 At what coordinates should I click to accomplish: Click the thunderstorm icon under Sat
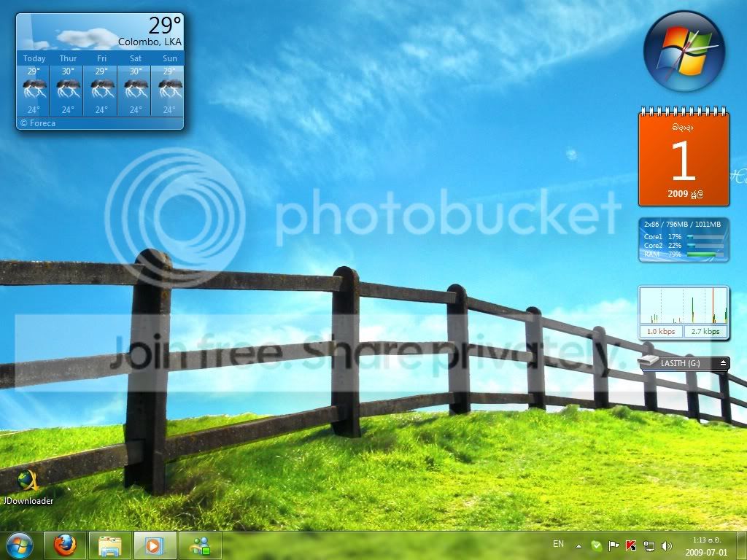pos(136,89)
